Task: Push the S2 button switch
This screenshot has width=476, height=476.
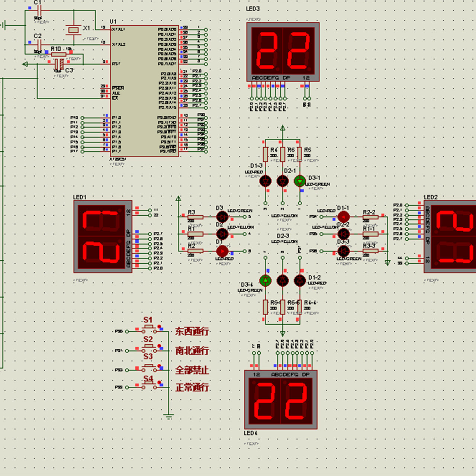Action: tap(149, 348)
